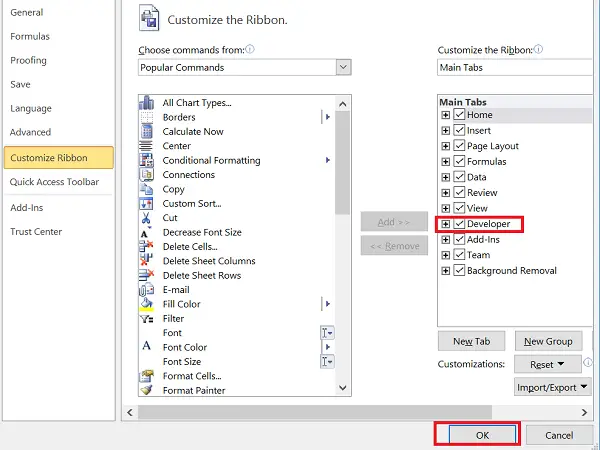Click the Main Tabs ribbon selection field

(x=515, y=67)
